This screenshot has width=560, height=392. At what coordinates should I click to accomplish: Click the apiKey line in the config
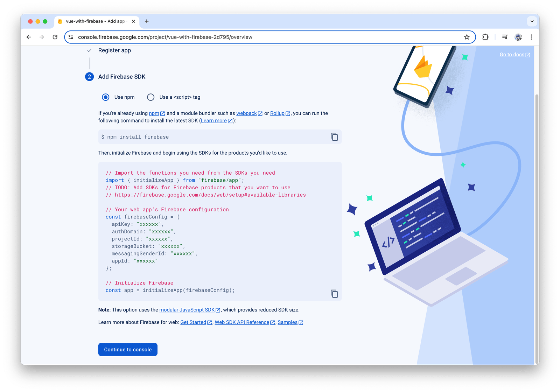(x=138, y=224)
